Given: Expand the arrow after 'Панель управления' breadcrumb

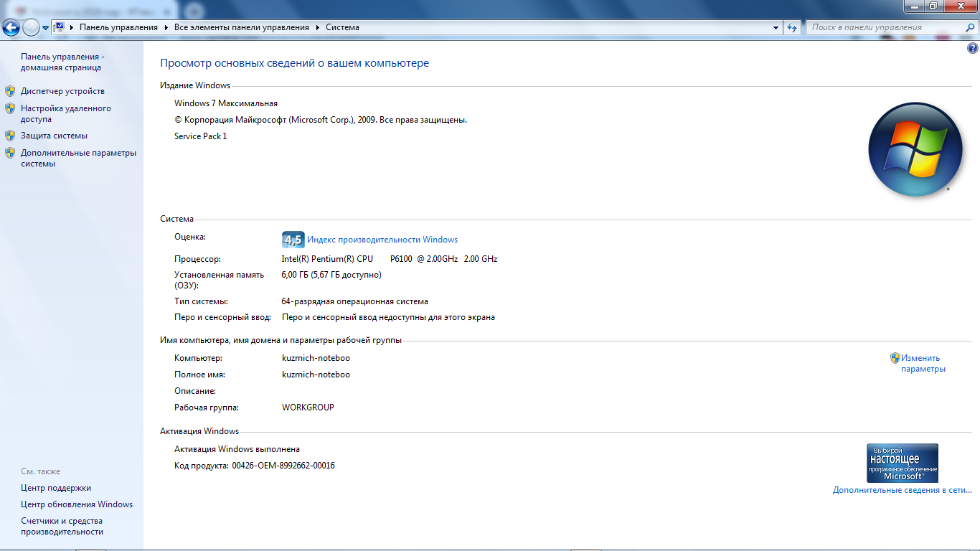Looking at the screenshot, I should coord(166,27).
